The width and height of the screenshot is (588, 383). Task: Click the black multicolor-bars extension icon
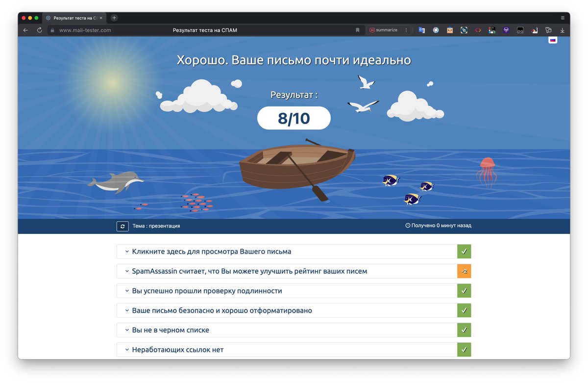pyautogui.click(x=492, y=30)
